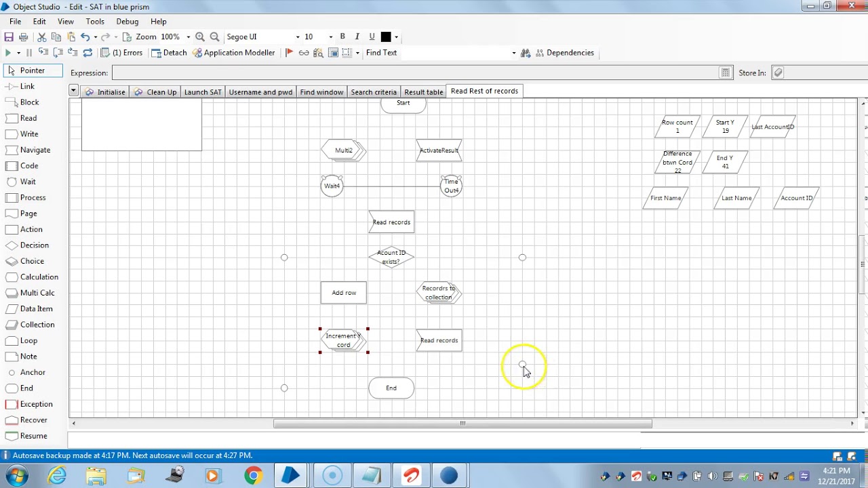Image resolution: width=868 pixels, height=488 pixels.
Task: Click the binoculars Find Next icon
Action: [x=525, y=53]
